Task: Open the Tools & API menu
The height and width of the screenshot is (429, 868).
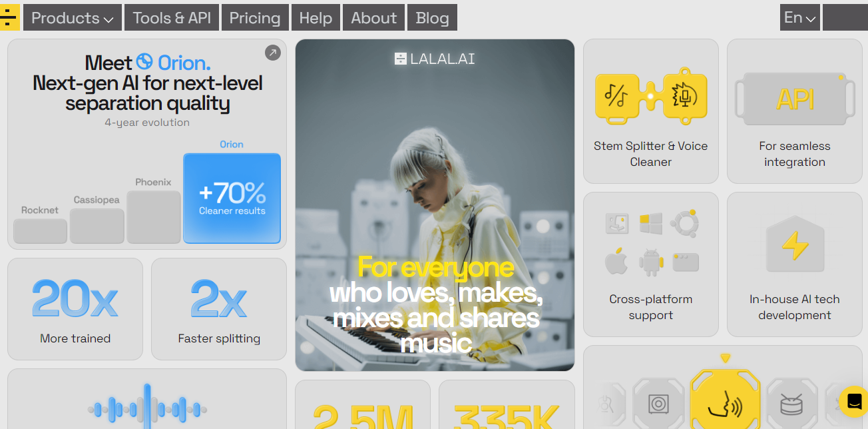Action: tap(172, 18)
